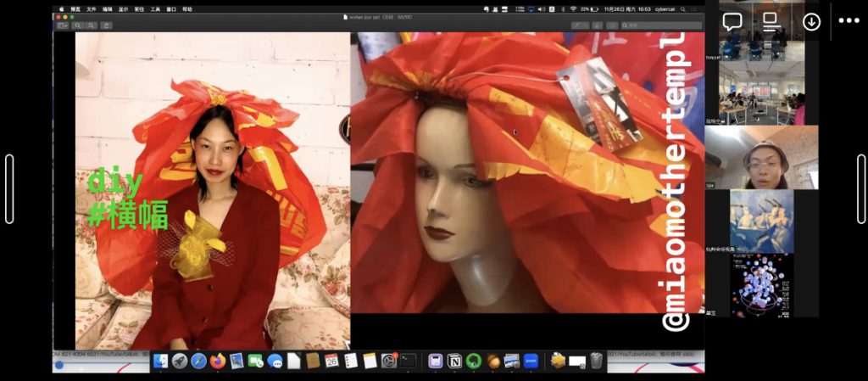Click the '@miaomothertempl' vertical watermark text

676,182
